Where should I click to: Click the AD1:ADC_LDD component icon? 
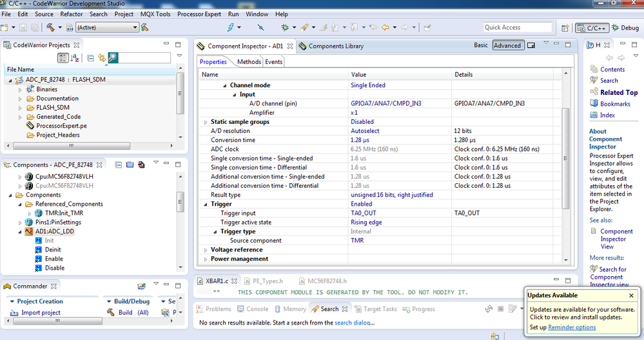pyautogui.click(x=29, y=232)
